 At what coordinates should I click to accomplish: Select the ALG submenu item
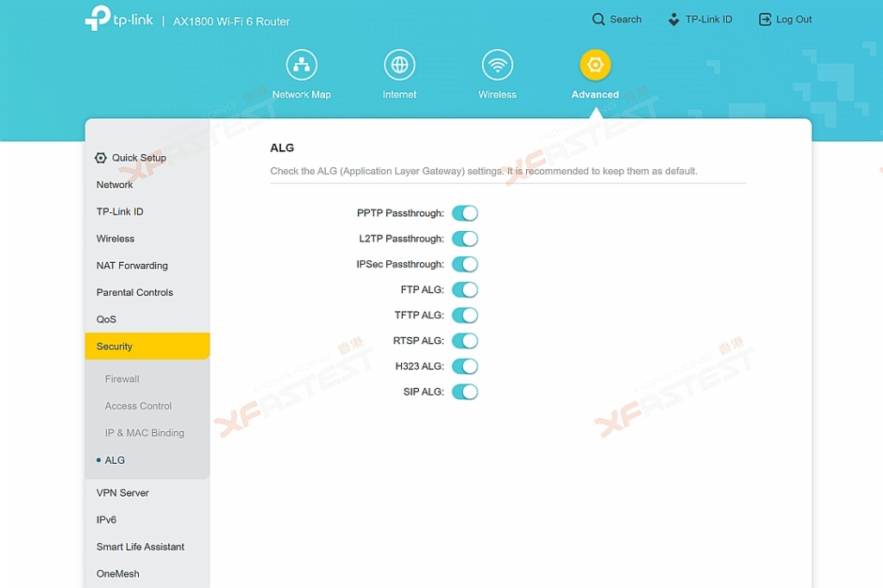pyautogui.click(x=115, y=460)
